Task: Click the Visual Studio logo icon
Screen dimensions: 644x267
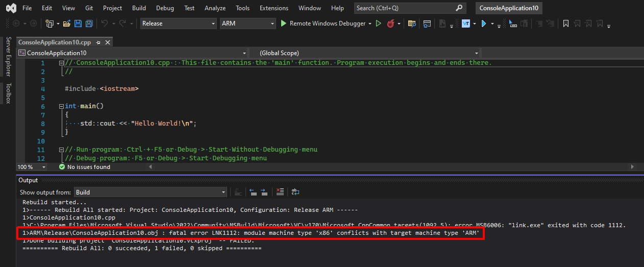Action: (11, 8)
